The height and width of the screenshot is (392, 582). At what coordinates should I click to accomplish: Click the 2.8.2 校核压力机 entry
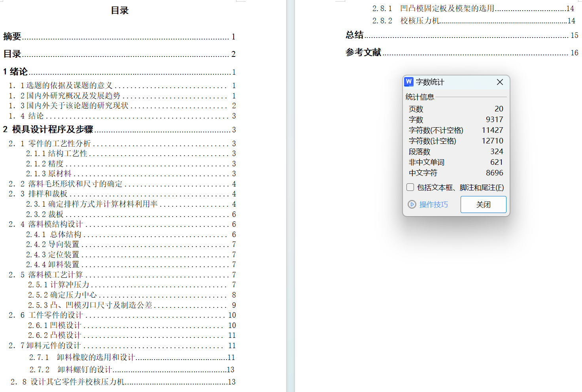pos(474,21)
